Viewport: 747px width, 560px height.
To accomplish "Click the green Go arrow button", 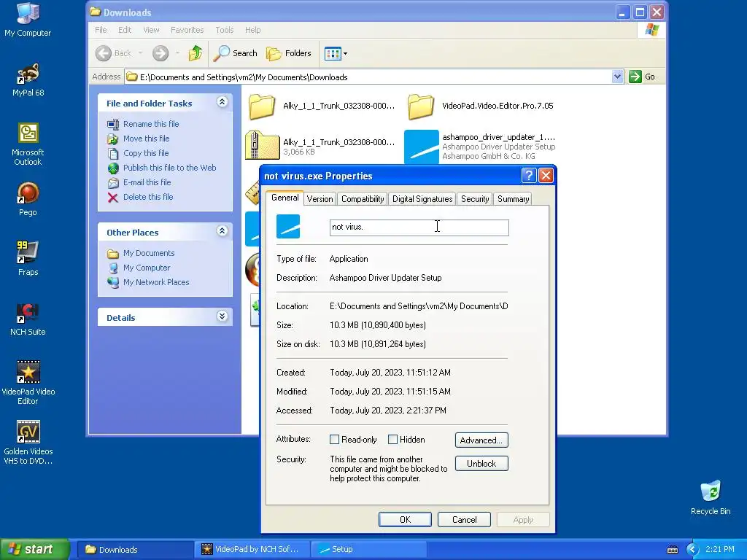I will pyautogui.click(x=635, y=77).
